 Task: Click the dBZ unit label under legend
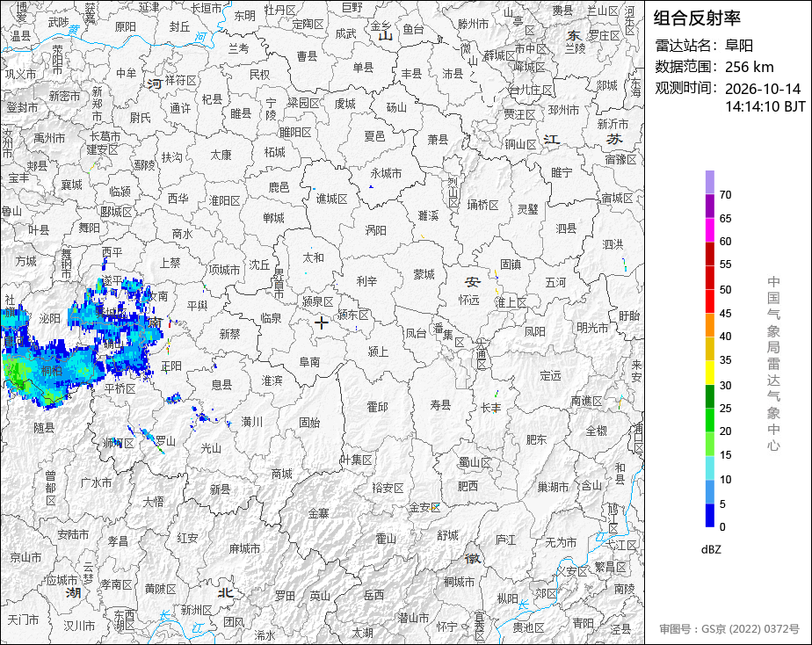pyautogui.click(x=711, y=550)
